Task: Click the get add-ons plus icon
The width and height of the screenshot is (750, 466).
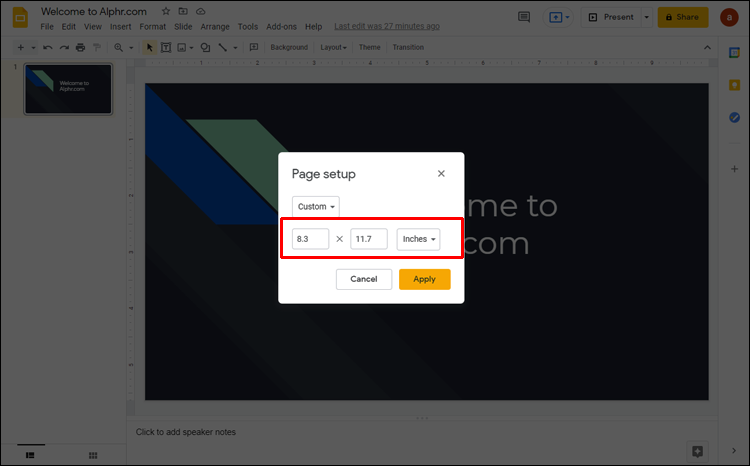Action: (x=734, y=169)
